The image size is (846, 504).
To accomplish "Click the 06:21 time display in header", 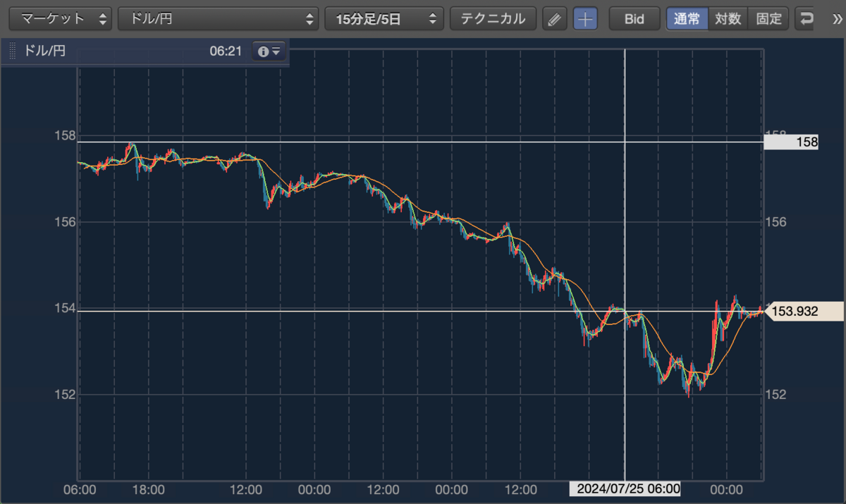I will pyautogui.click(x=226, y=51).
